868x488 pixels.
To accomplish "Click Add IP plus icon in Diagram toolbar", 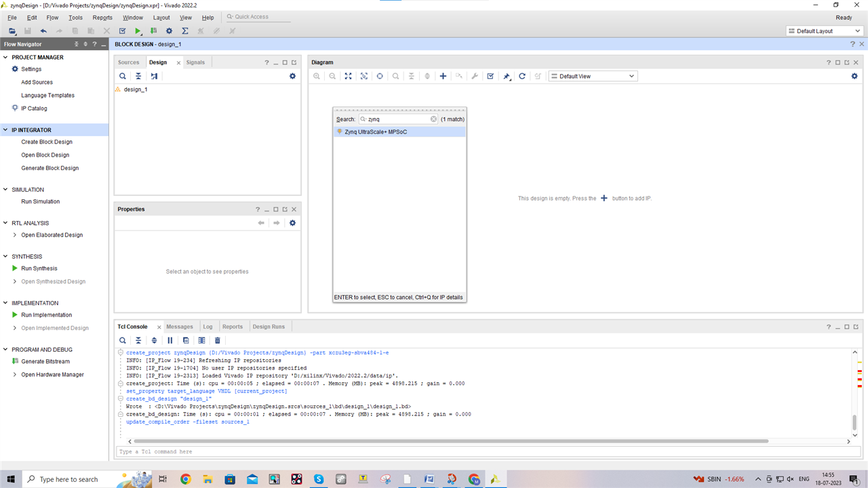I will 443,76.
